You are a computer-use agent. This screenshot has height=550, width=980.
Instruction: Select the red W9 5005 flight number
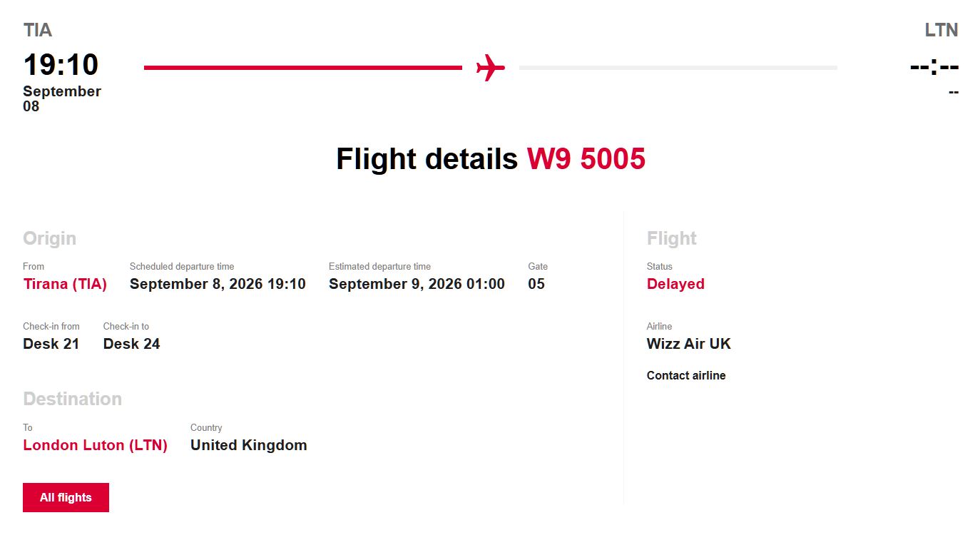(586, 158)
